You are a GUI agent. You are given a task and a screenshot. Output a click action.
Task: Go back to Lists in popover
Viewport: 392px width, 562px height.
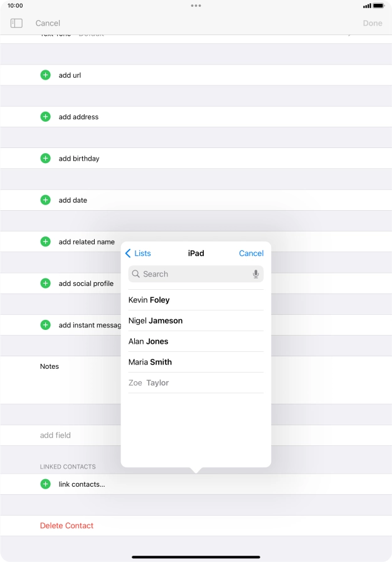click(138, 253)
